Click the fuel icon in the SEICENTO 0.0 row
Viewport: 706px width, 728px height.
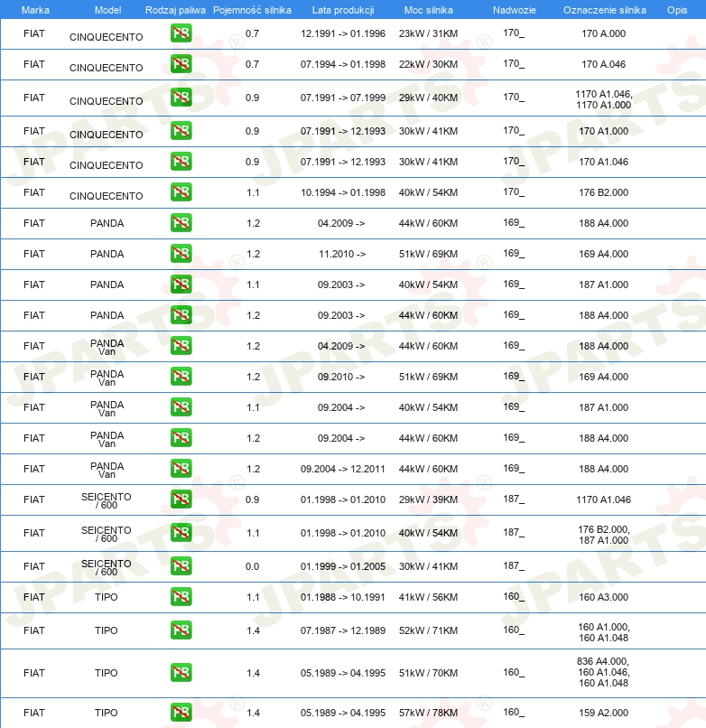pos(181,566)
